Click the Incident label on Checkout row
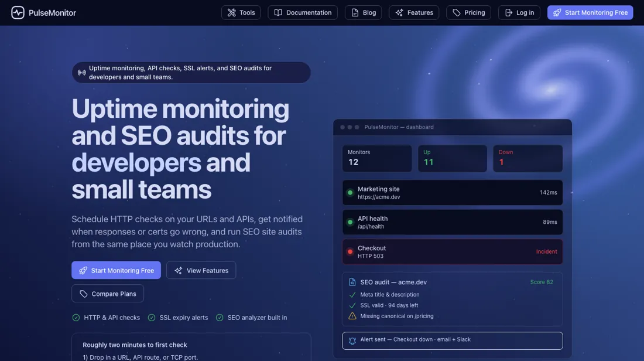The image size is (644, 361). click(547, 251)
